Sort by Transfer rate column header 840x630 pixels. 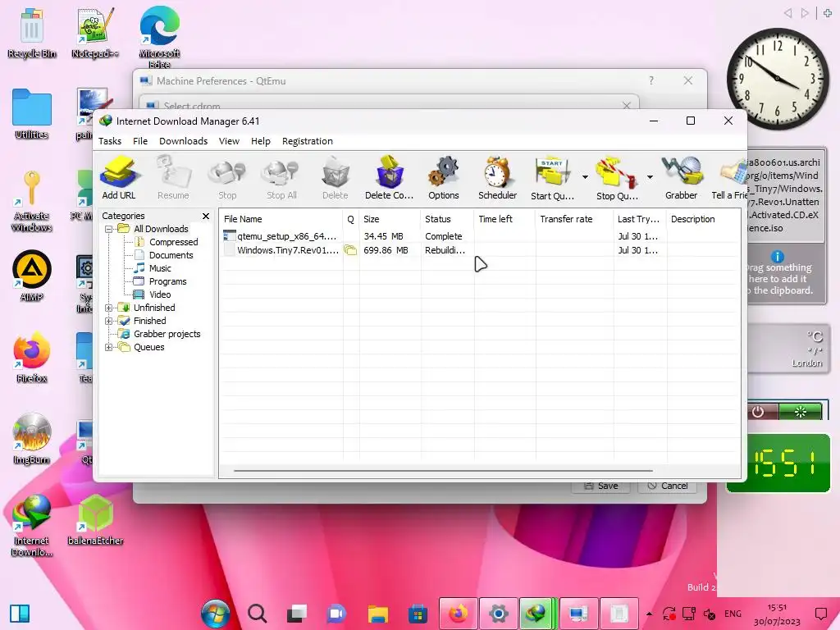tap(574, 219)
